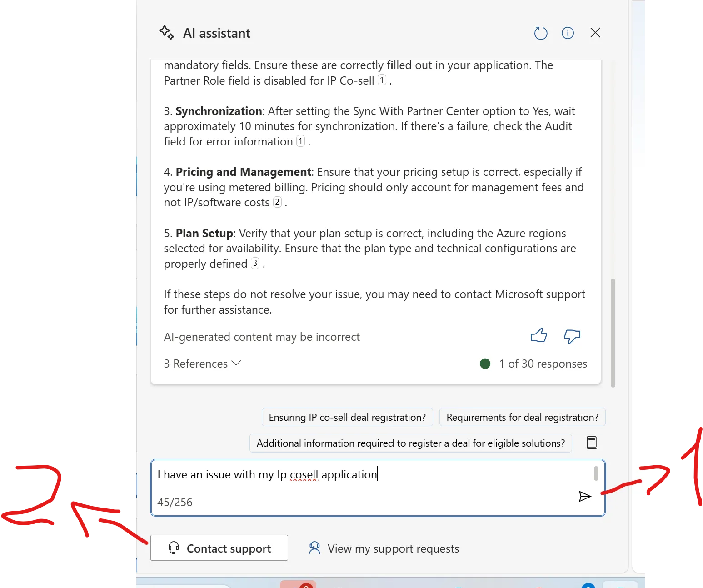
Task: Open citation 2 after software costs
Action: tap(277, 202)
